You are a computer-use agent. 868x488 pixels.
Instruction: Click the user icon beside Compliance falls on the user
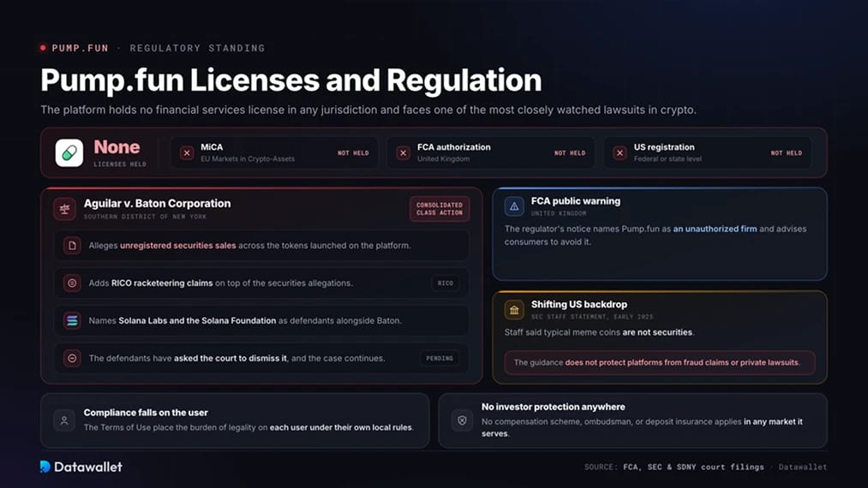tap(64, 420)
